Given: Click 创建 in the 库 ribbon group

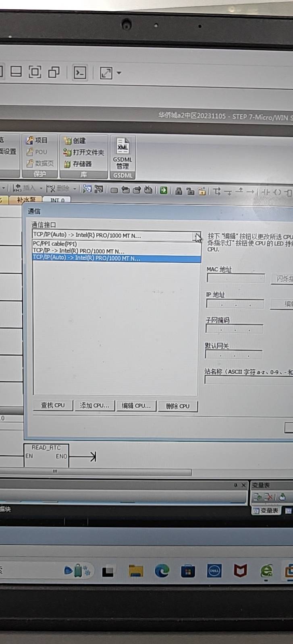Looking at the screenshot, I should (75, 140).
